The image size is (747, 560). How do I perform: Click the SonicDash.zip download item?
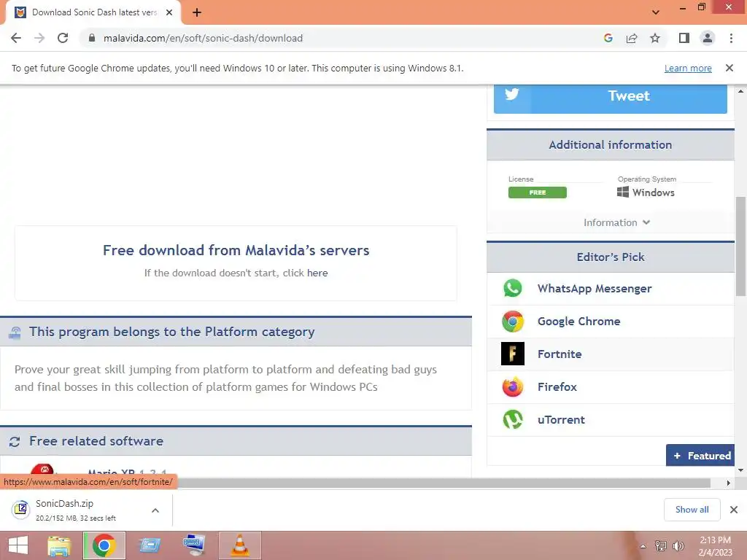coord(75,510)
